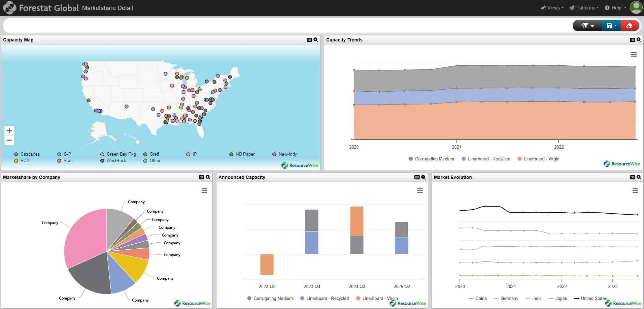Screen dimensions: 644x309
Task: Toggle Linerboard - Recycled in Announced Capacity legend
Action: coord(325,299)
